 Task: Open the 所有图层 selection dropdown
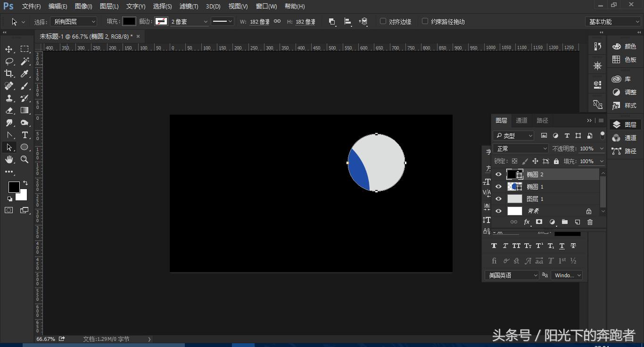[74, 22]
